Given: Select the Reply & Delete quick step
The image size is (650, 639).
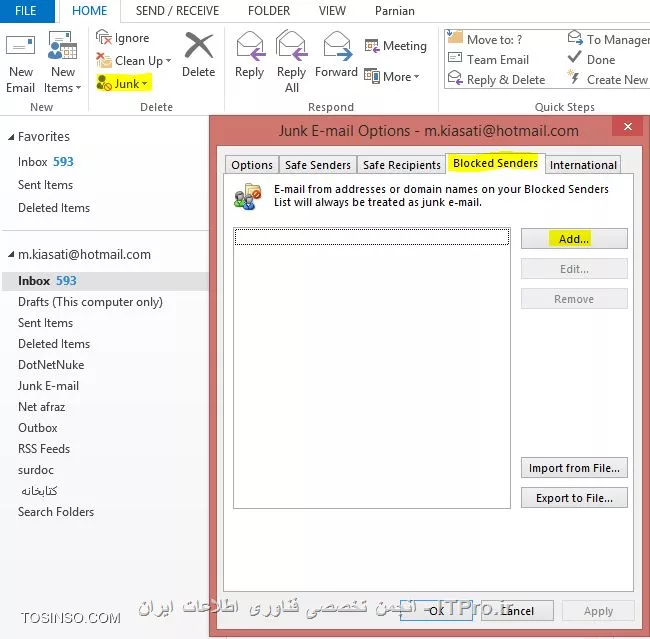Looking at the screenshot, I should [497, 79].
